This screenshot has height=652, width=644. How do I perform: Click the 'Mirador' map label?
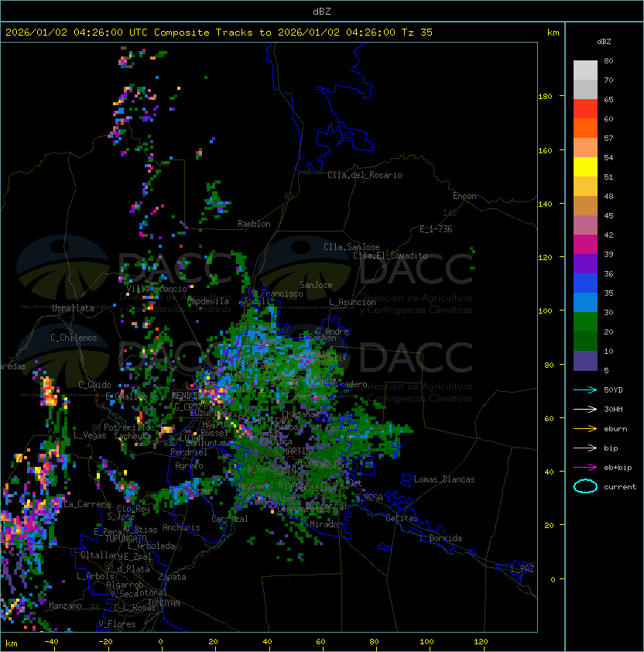click(x=327, y=524)
